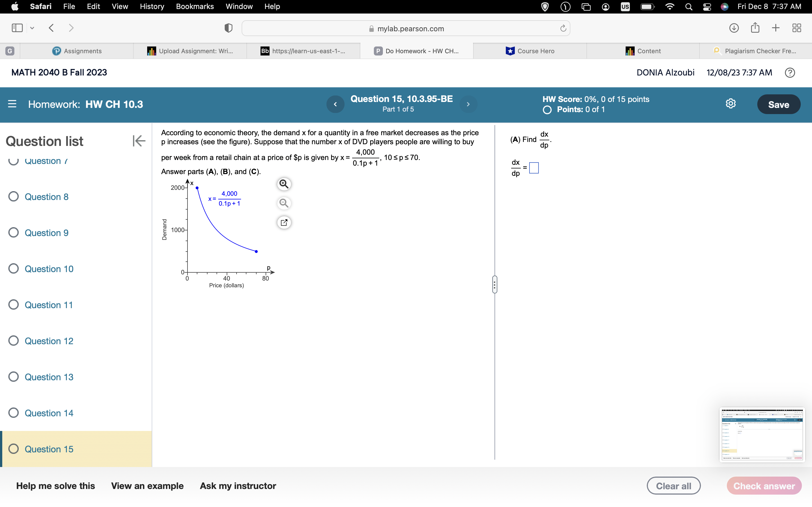812x507 pixels.
Task: Click Help me solve this
Action: [x=56, y=485]
